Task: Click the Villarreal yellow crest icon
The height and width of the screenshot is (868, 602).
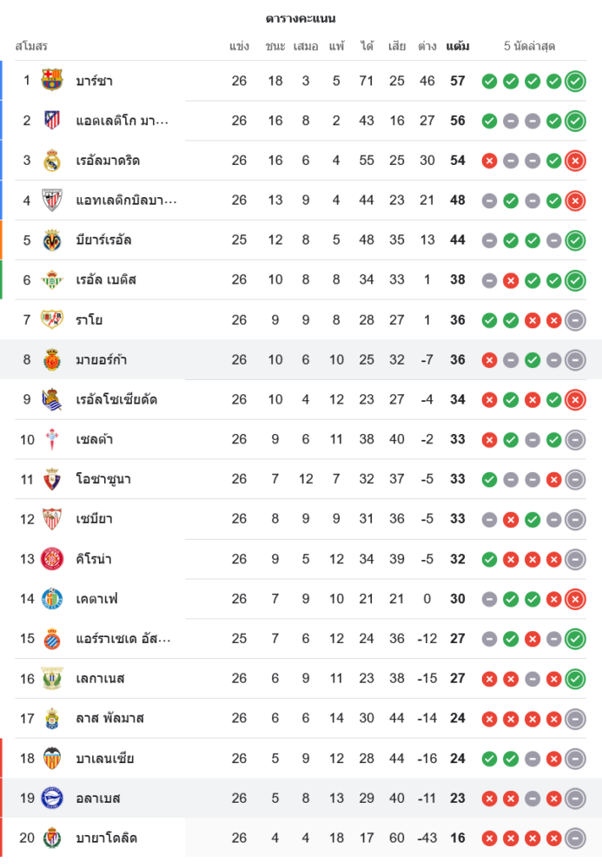Action: (x=52, y=240)
